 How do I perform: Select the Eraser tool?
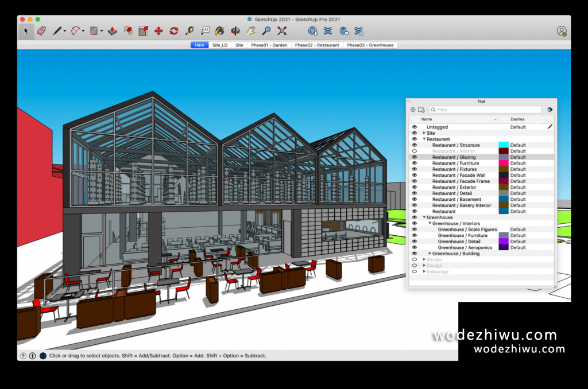coord(41,31)
